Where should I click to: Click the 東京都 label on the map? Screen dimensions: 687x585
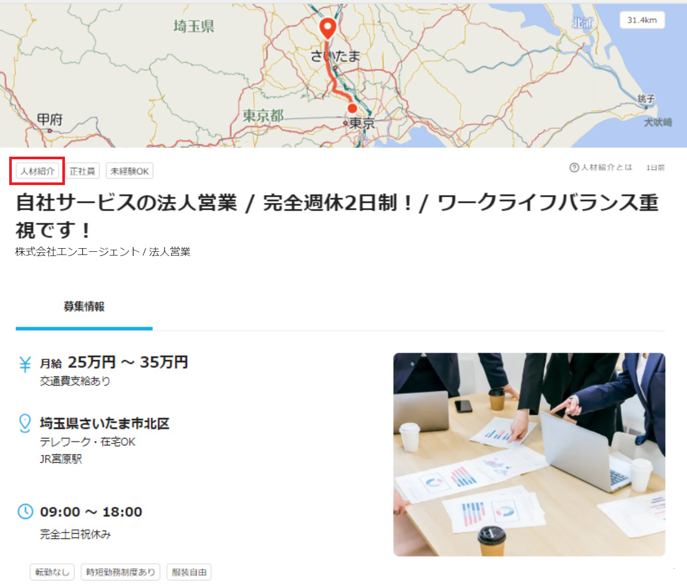[x=263, y=116]
